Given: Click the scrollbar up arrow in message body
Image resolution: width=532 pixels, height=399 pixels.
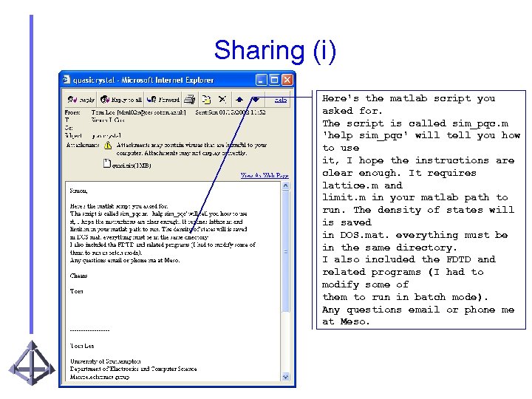Looking at the screenshot, I should pyautogui.click(x=286, y=186).
